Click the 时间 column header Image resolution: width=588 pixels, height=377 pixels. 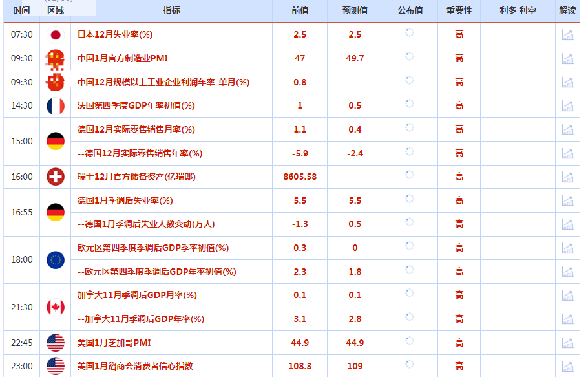[x=21, y=10]
